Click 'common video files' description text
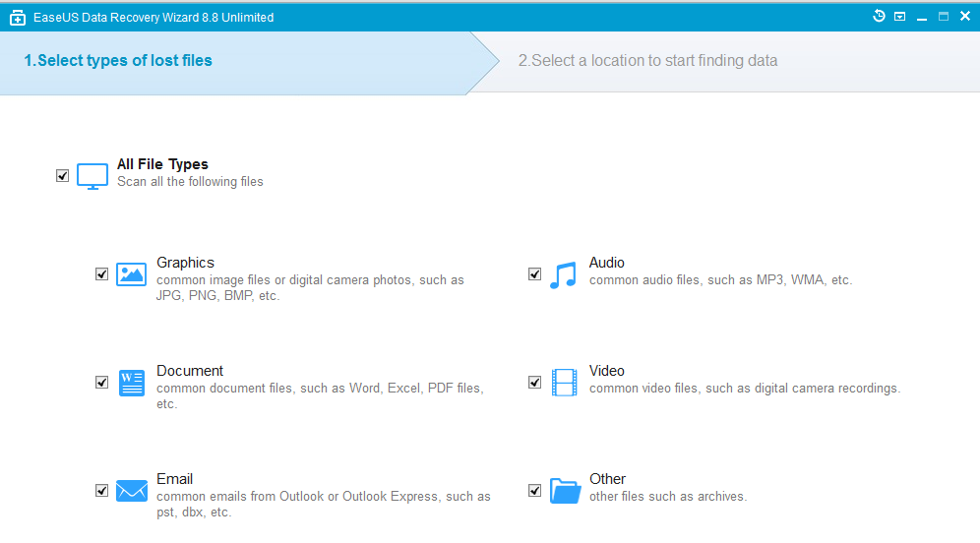Image resolution: width=980 pixels, height=543 pixels. click(745, 389)
